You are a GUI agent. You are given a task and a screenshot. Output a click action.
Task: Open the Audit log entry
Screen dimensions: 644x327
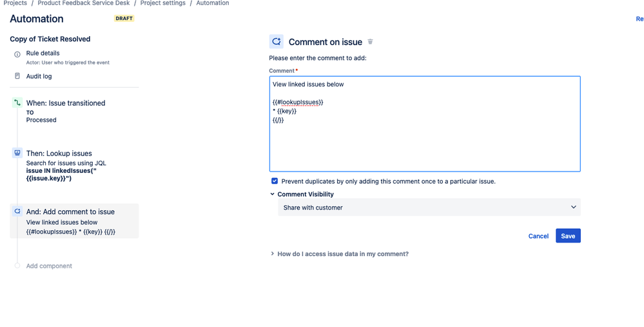(39, 76)
